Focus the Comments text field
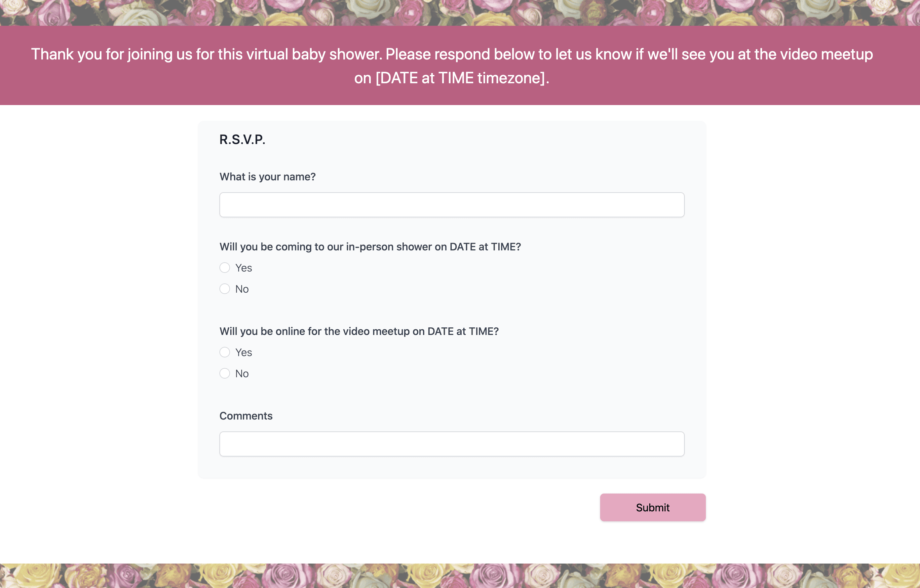 [x=452, y=444]
